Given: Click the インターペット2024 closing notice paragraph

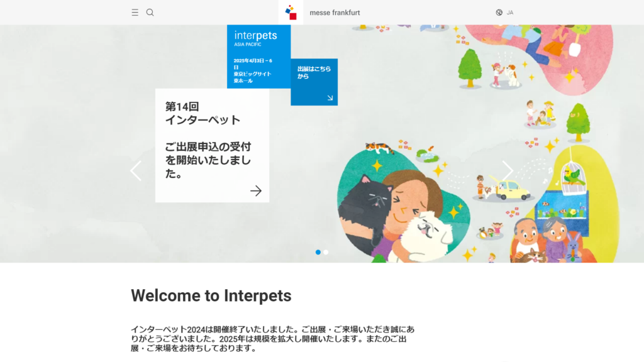Looking at the screenshot, I should coord(272,339).
